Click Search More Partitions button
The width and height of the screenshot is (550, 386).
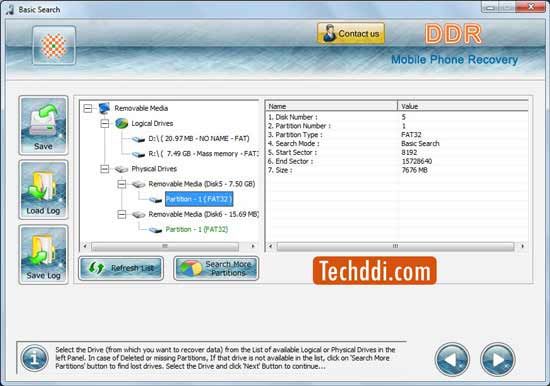(x=216, y=268)
